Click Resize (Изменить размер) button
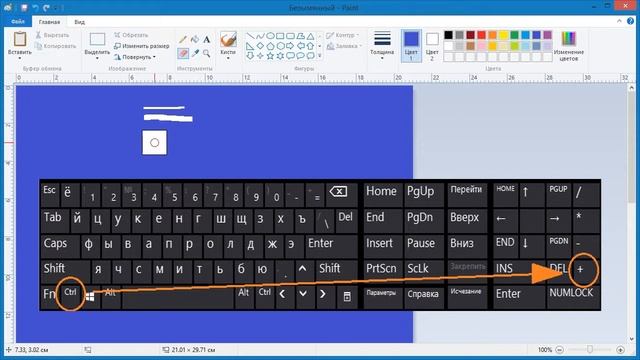Image resolution: width=640 pixels, height=360 pixels. 141,46
